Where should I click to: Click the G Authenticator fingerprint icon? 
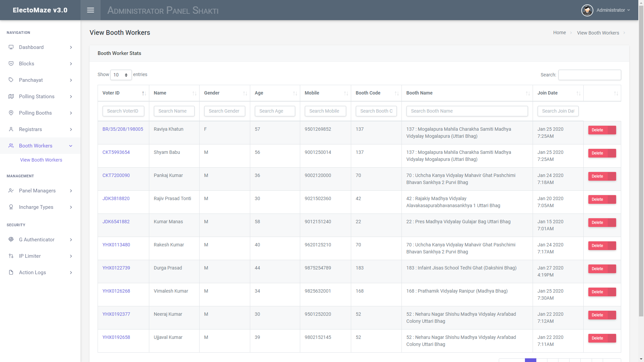coord(11,240)
